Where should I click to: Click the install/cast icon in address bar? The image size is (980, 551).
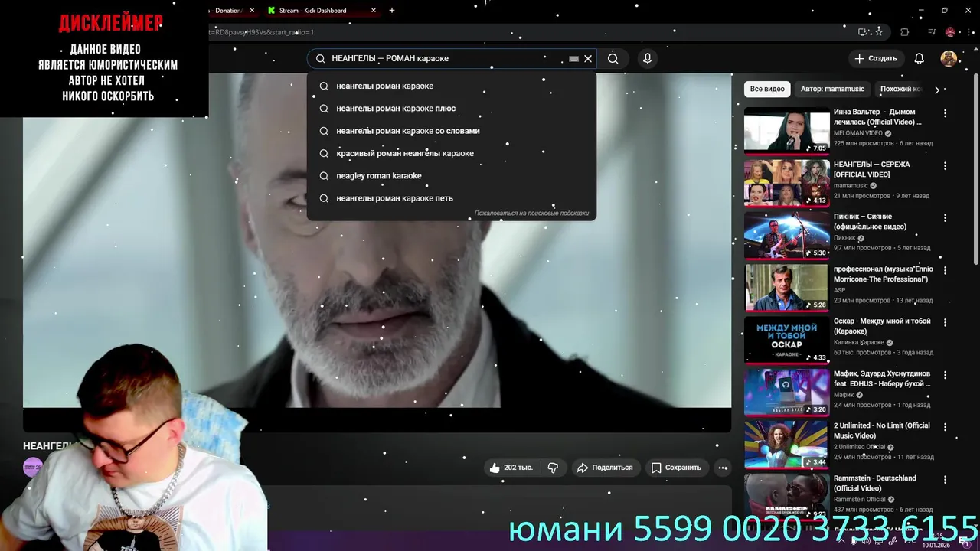click(x=863, y=32)
